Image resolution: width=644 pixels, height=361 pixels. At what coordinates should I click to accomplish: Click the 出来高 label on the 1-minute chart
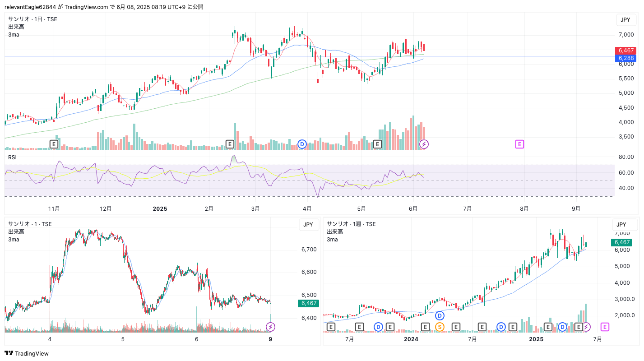click(x=16, y=231)
